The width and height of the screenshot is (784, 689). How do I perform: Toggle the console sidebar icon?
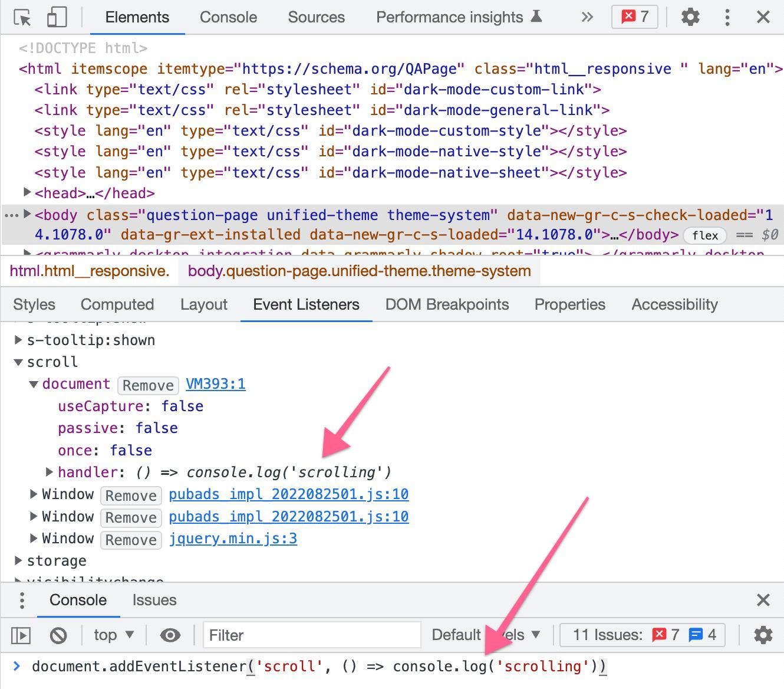21,635
